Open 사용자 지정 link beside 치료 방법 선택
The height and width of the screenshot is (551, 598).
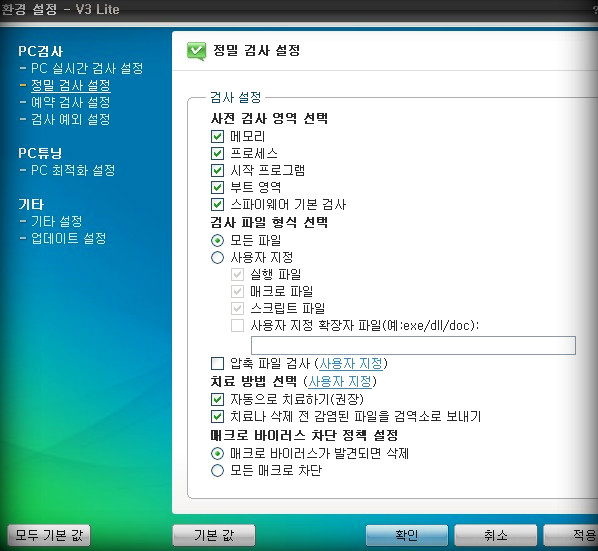click(340, 381)
